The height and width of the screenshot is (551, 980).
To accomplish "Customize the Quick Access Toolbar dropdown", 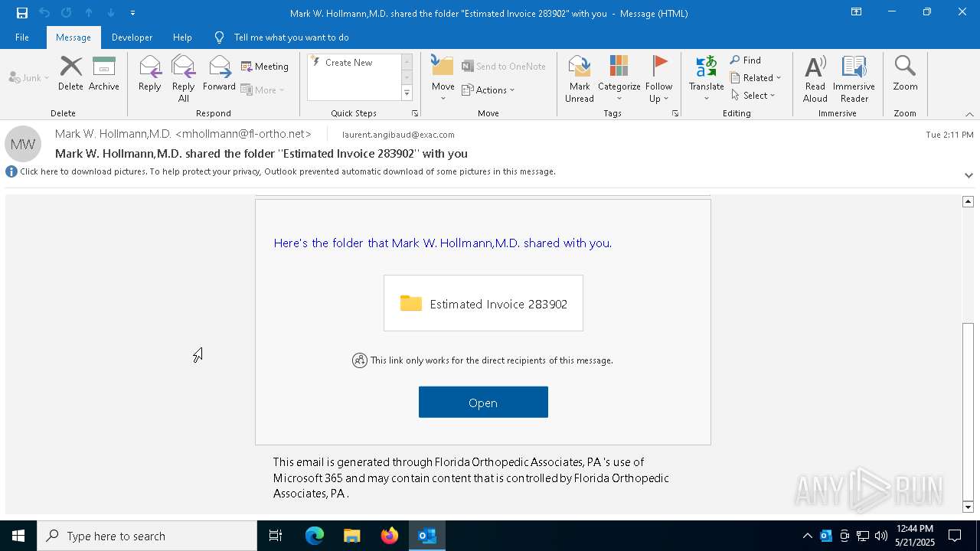I will [132, 13].
